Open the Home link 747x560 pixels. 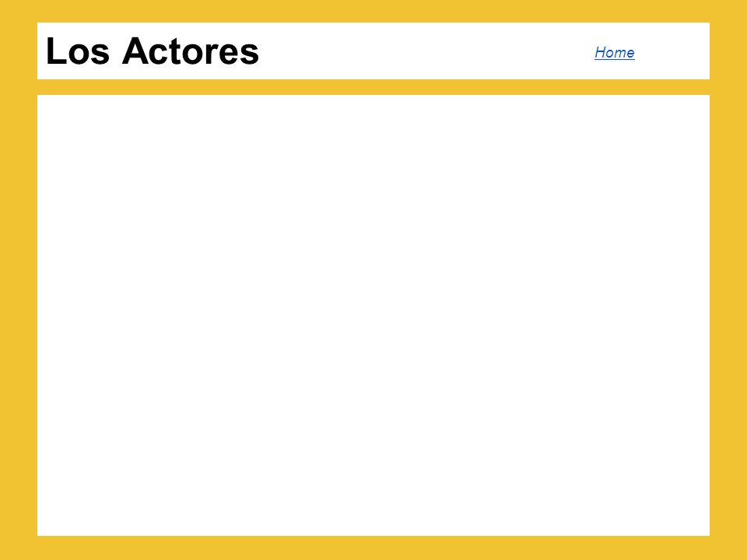coord(614,52)
